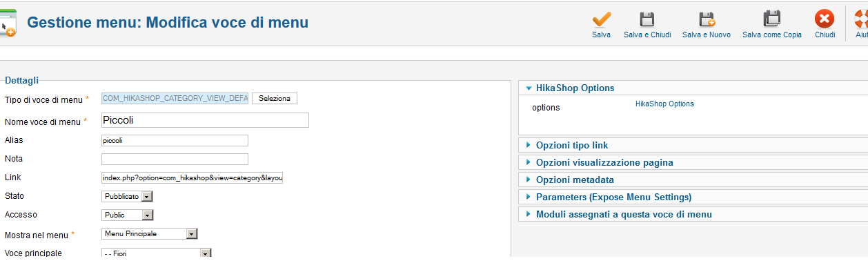This screenshot has height=261, width=868.
Task: Click the Gestione menu header icon
Action: (8, 23)
